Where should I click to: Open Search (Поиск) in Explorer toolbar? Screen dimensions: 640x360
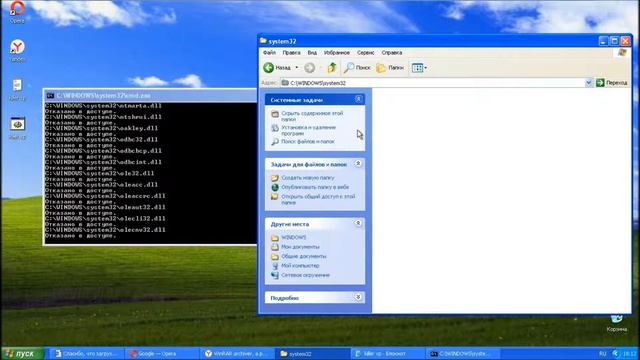pyautogui.click(x=357, y=68)
